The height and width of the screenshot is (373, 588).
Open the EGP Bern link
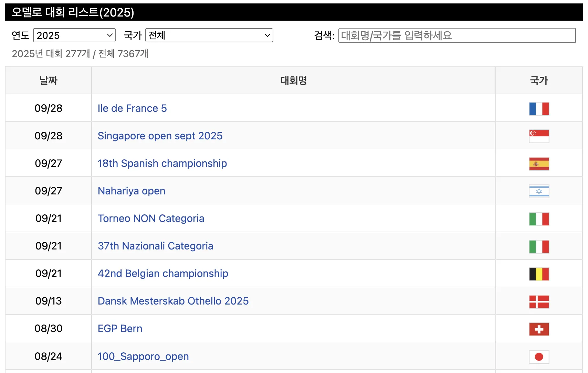(120, 329)
